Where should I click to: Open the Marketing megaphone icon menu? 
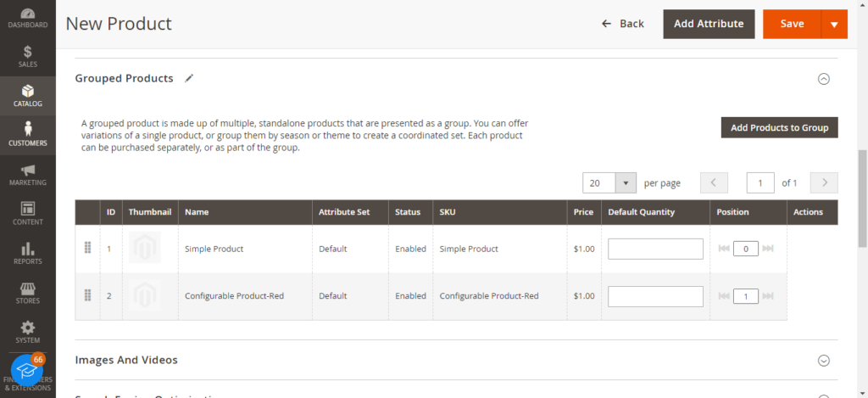click(x=28, y=175)
